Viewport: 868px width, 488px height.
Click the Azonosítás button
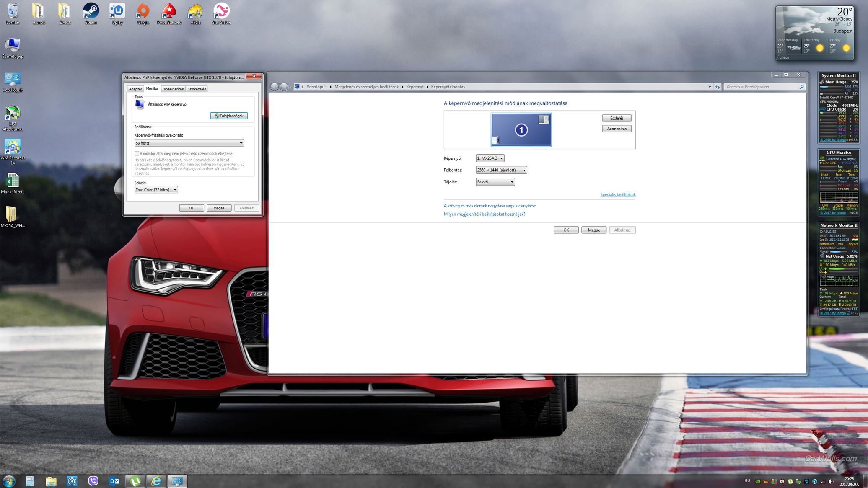pyautogui.click(x=617, y=129)
